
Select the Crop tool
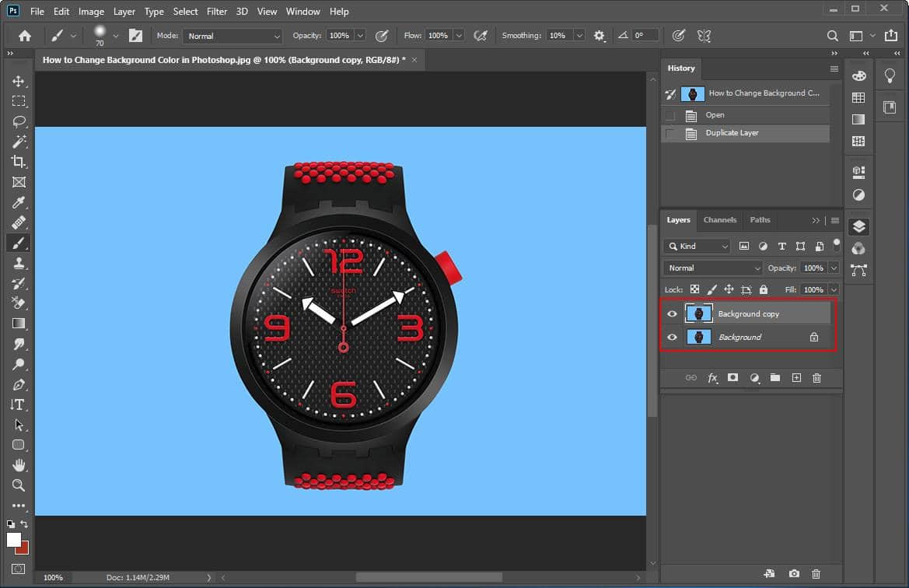[x=18, y=161]
